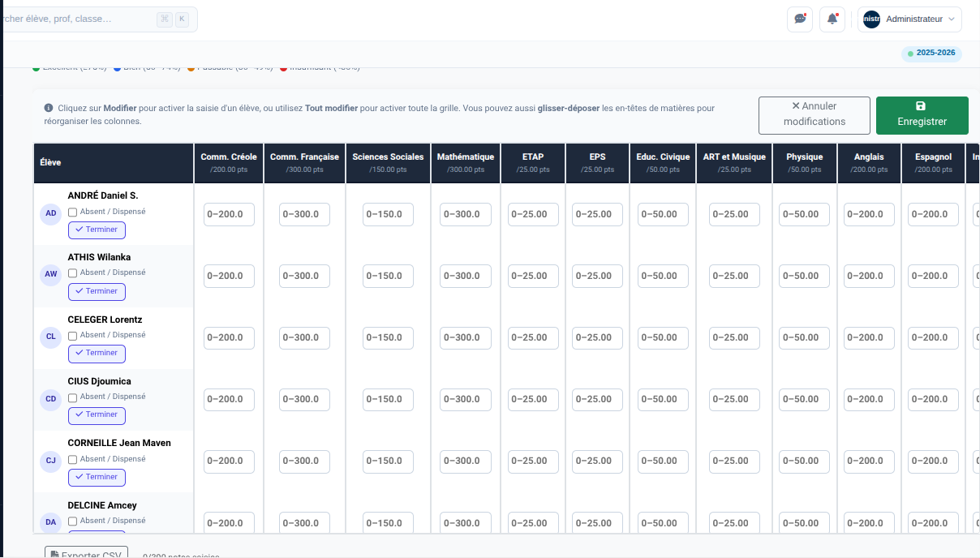Click the Comm. Créole column header

coord(229,162)
